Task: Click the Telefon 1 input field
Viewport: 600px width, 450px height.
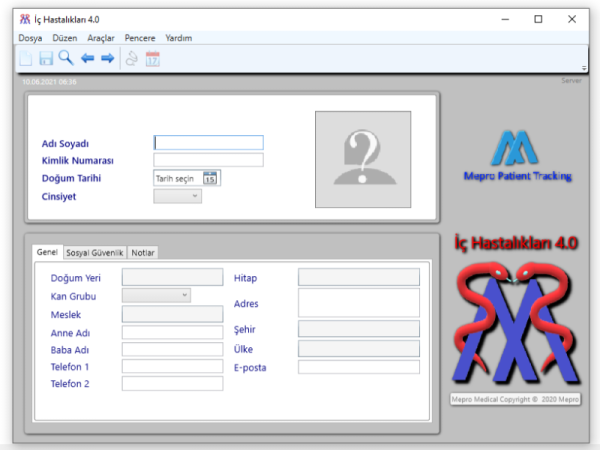Action: coord(173,366)
